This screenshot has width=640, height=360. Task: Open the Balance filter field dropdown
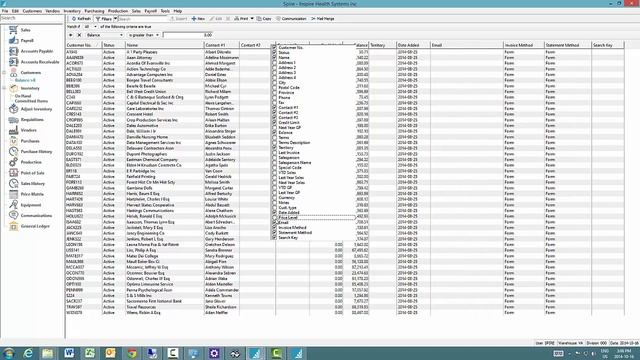[121, 35]
